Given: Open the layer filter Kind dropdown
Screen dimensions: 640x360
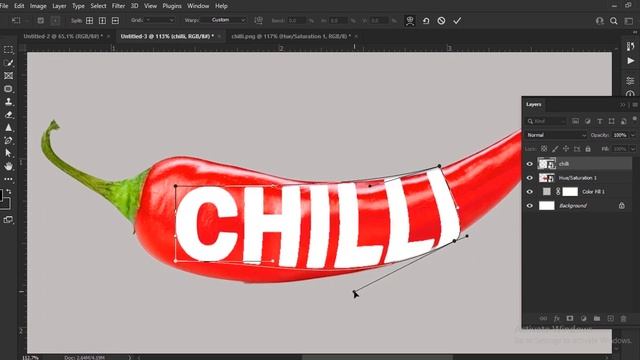Looking at the screenshot, I should click(546, 121).
